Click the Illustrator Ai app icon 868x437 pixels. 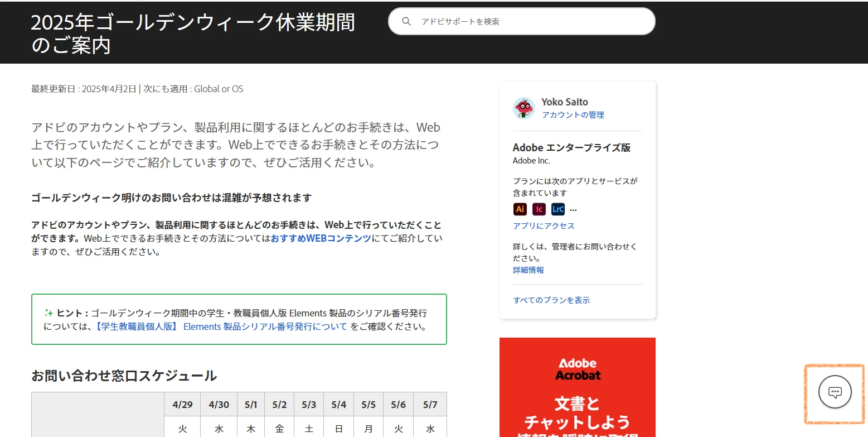click(x=520, y=209)
